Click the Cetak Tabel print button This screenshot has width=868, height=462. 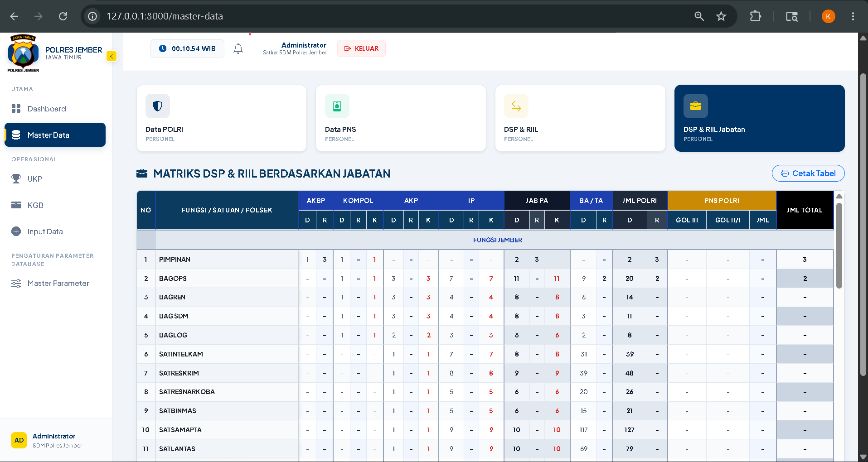click(808, 173)
